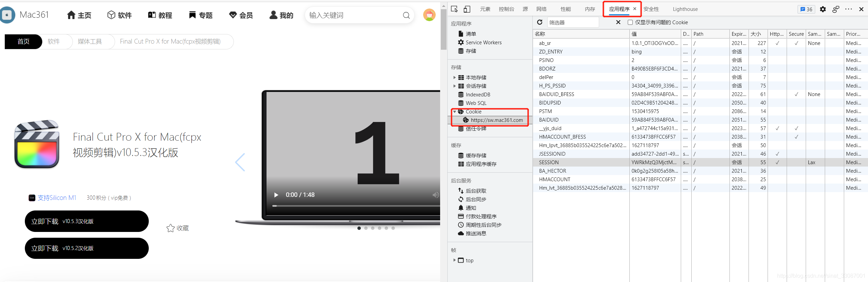
Task: Click 首页 breadcrumb
Action: point(23,42)
